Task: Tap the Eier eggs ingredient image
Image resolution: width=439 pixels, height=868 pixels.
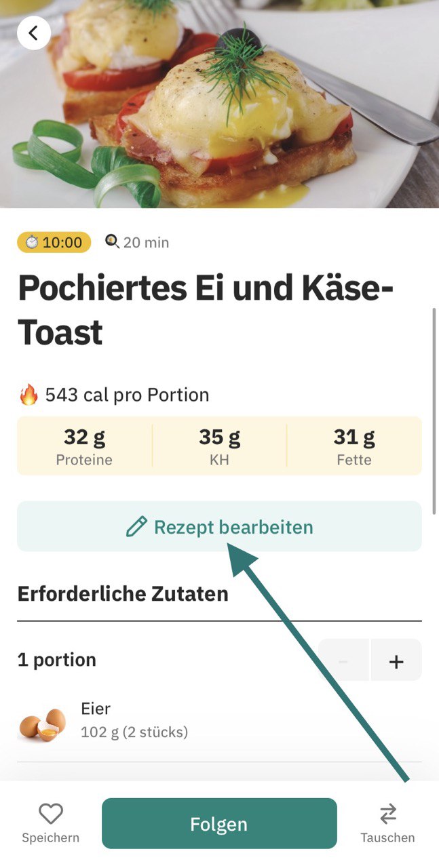Action: (42, 723)
